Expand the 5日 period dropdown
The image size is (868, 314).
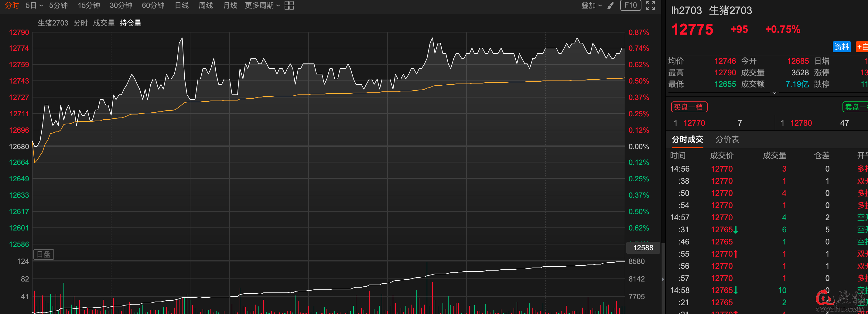pyautogui.click(x=34, y=5)
